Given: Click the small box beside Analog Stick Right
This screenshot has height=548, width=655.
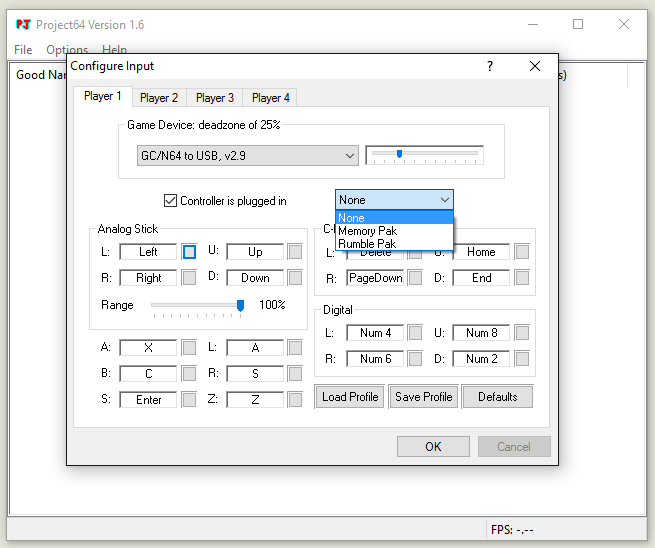Looking at the screenshot, I should pyautogui.click(x=189, y=278).
